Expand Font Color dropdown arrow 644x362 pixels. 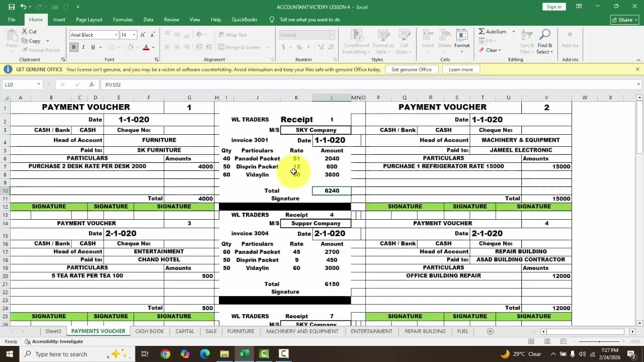[x=153, y=47]
